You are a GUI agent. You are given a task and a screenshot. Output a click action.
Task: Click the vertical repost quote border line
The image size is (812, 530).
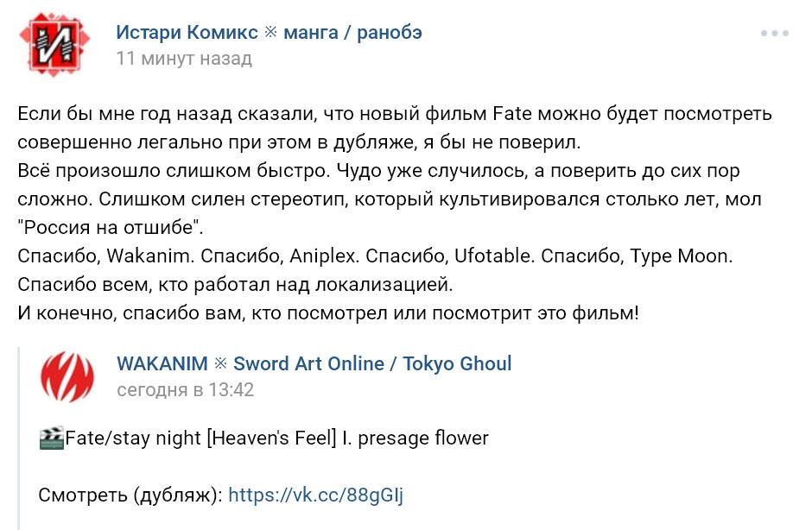coord(20,439)
